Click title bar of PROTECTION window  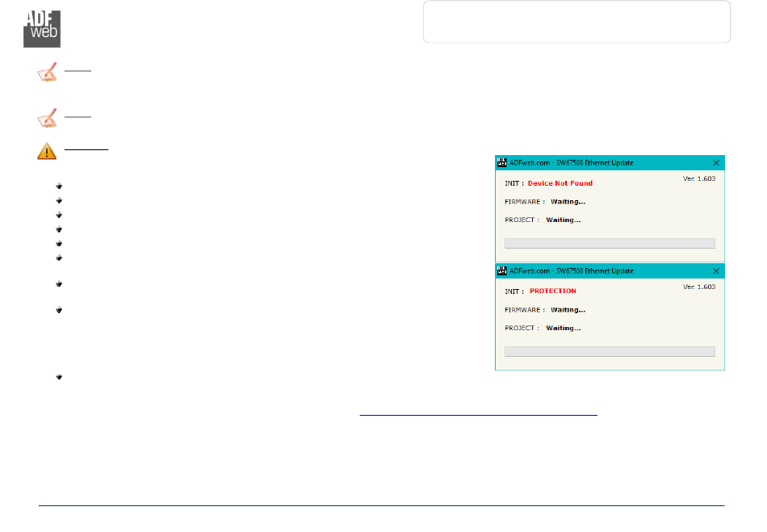[x=610, y=271]
